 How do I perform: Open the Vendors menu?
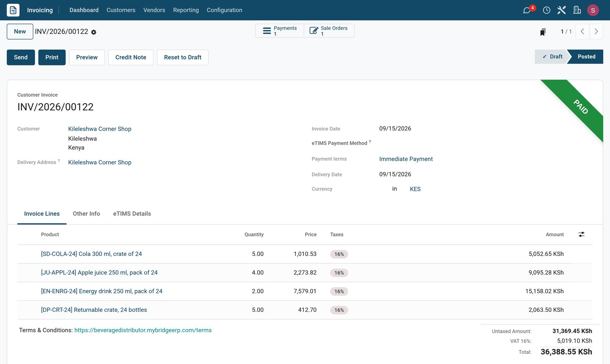tap(154, 10)
